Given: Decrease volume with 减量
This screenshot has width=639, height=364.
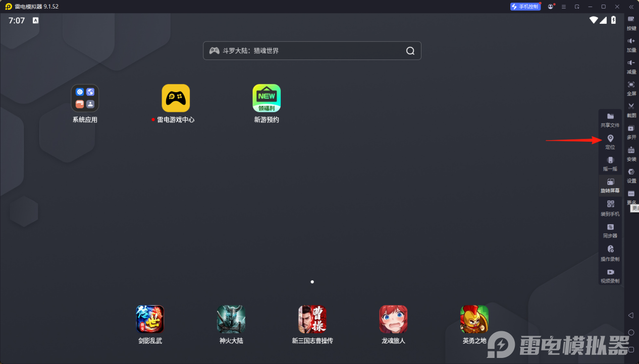Looking at the screenshot, I should pyautogui.click(x=631, y=67).
